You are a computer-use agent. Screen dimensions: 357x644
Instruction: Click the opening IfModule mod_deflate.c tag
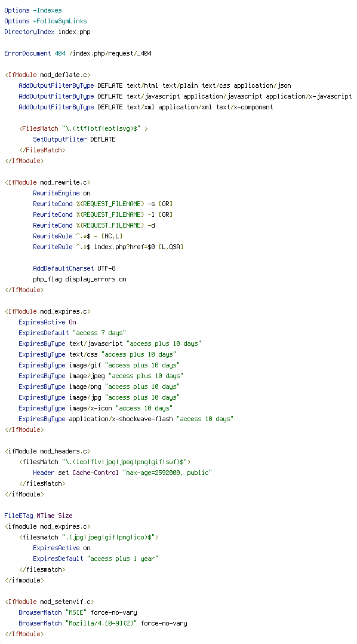(48, 75)
